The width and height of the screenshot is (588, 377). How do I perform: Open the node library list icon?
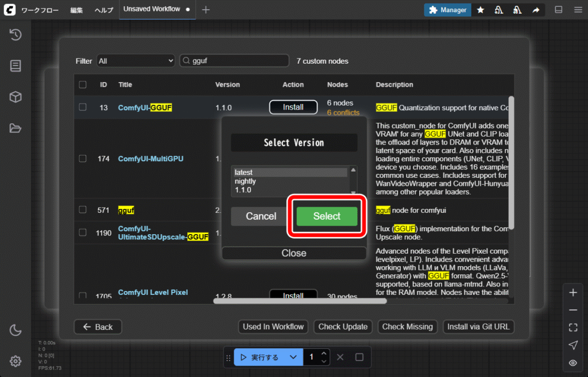click(16, 66)
